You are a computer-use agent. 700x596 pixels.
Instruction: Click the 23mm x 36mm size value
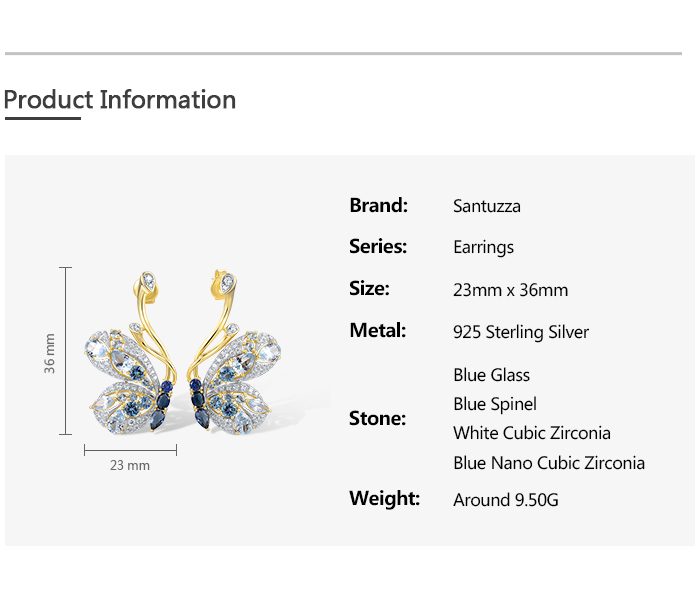point(510,290)
